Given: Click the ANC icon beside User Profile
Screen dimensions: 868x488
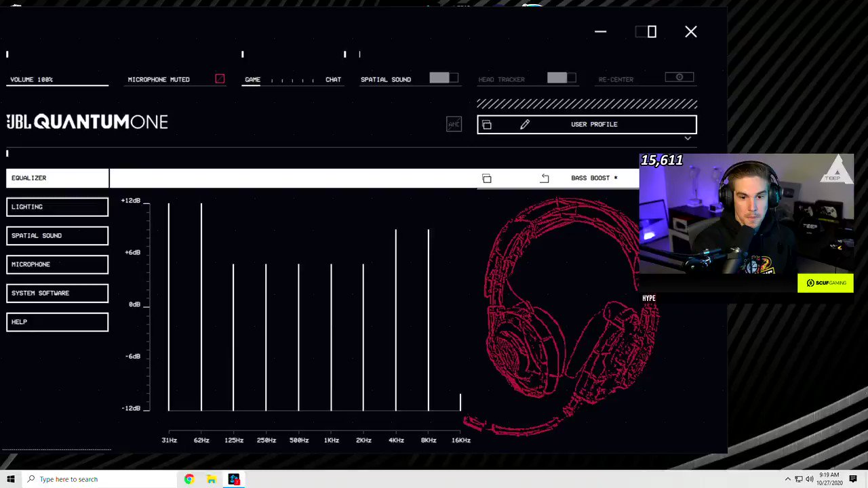Looking at the screenshot, I should 454,124.
